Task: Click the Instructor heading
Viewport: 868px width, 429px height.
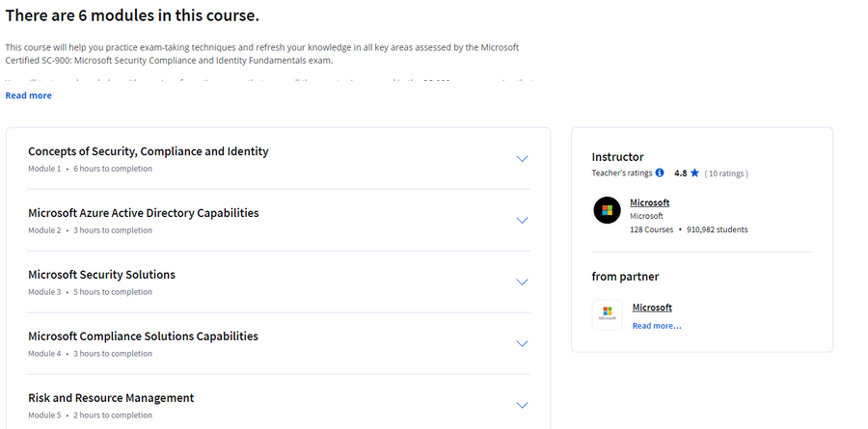Action: pos(618,157)
